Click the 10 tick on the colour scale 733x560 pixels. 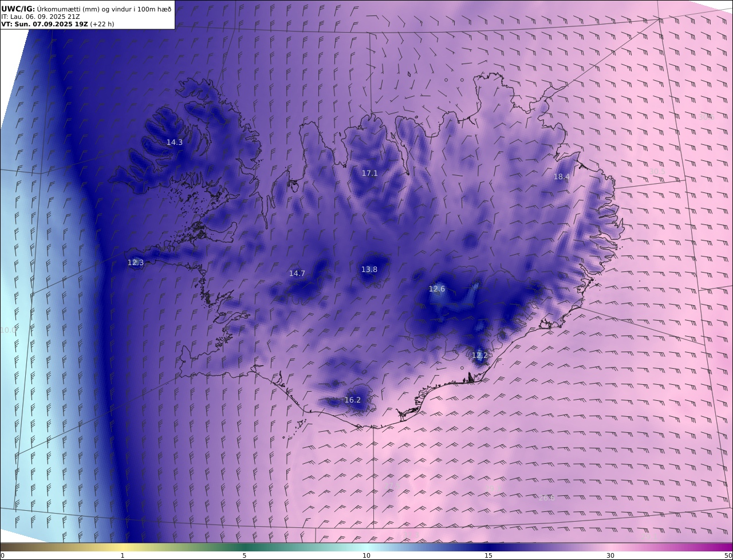click(x=366, y=555)
